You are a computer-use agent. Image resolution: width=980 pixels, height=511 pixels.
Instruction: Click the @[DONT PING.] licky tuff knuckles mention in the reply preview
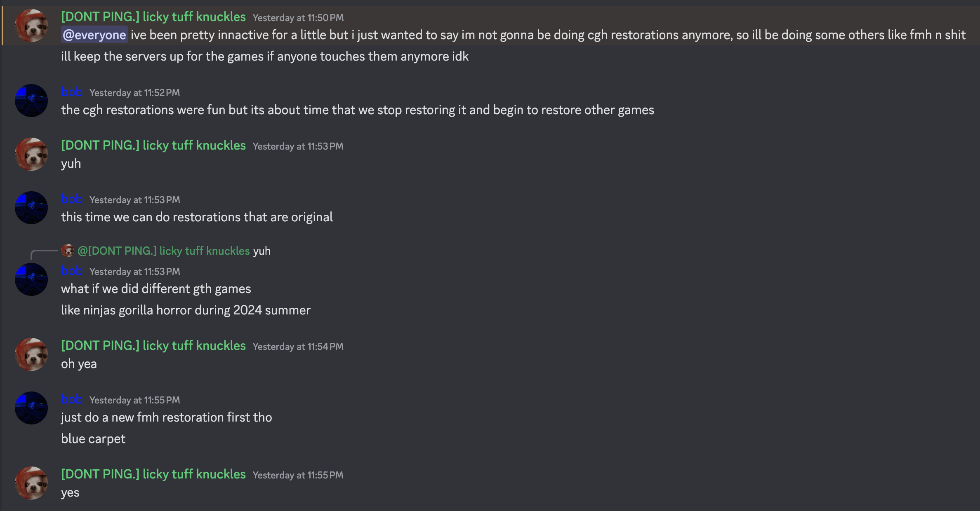(164, 251)
